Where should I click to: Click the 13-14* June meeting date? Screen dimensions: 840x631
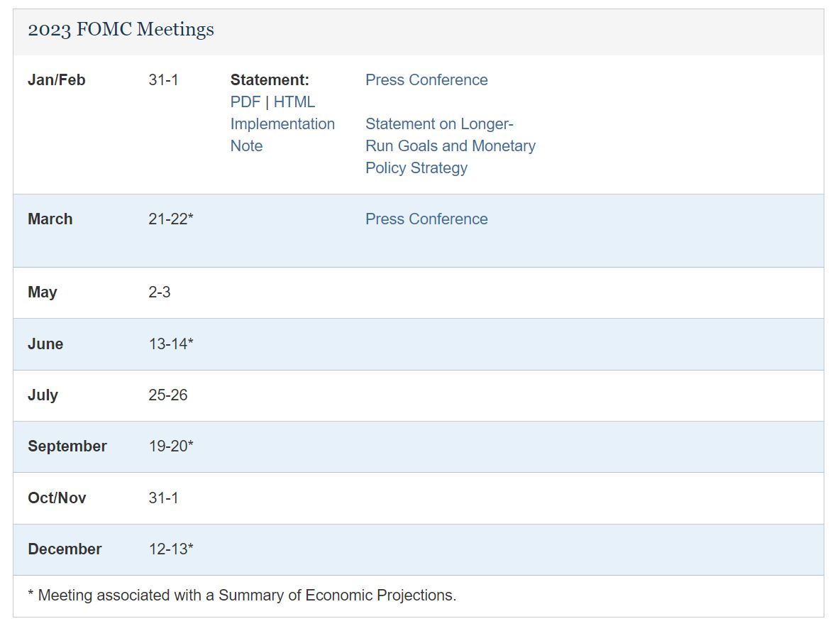170,344
